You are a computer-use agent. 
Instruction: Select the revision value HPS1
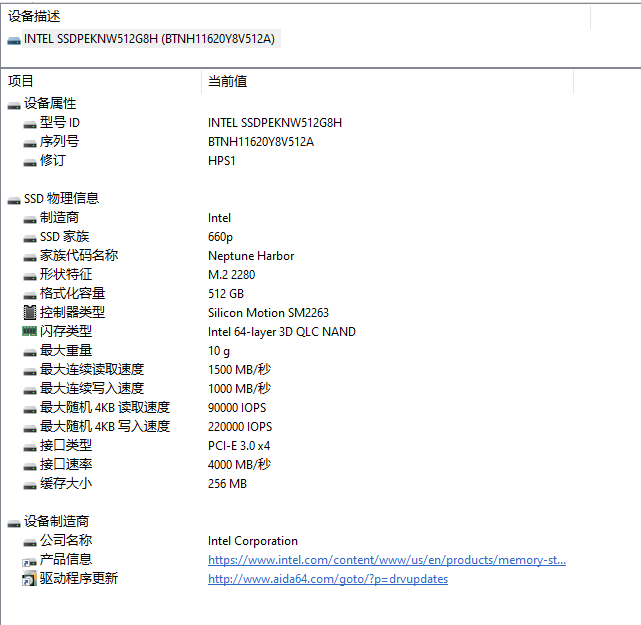(x=222, y=160)
